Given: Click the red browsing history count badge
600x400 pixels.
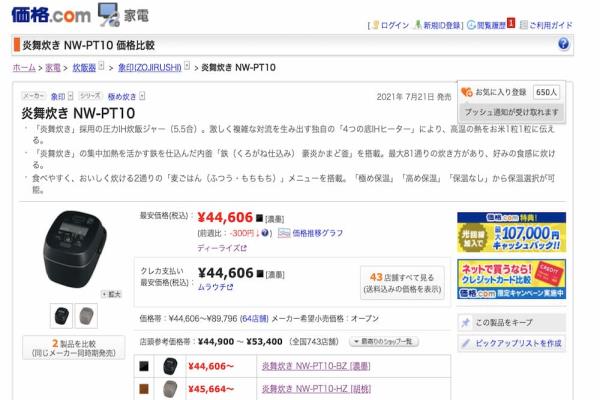Looking at the screenshot, I should pyautogui.click(x=511, y=23).
